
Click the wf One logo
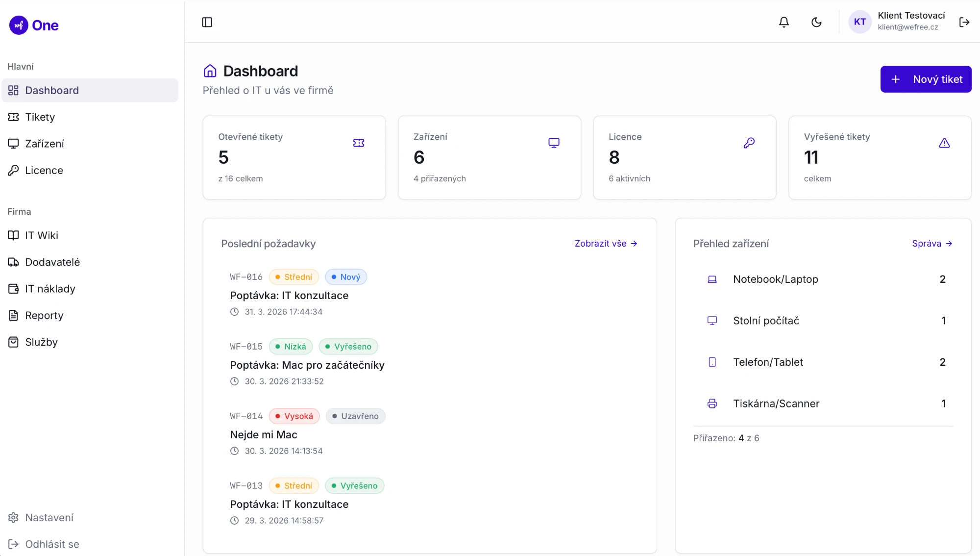(x=34, y=25)
